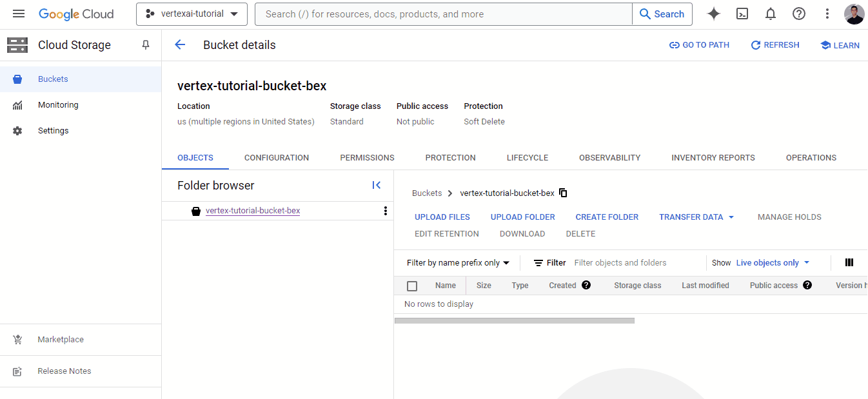
Task: Open Marketplace in the sidebar
Action: (x=81, y=340)
